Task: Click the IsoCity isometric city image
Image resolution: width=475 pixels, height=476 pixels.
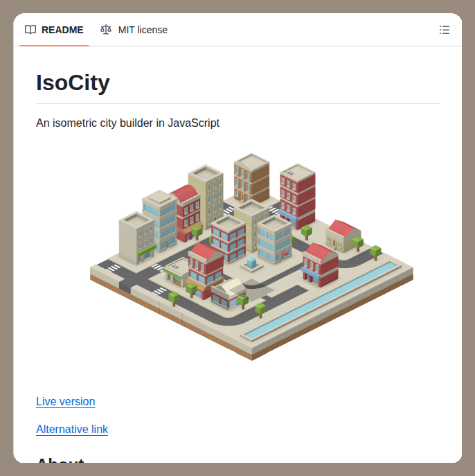Action: point(251,257)
